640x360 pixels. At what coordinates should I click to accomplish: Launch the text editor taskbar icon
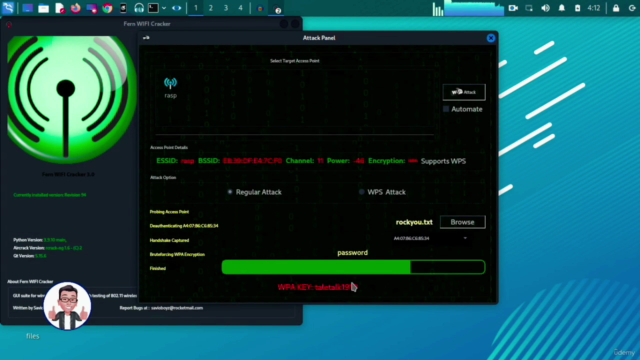(60, 8)
